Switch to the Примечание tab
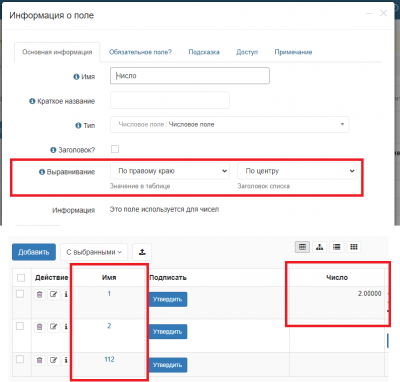Viewport: 400px width, 382px height. (x=293, y=52)
